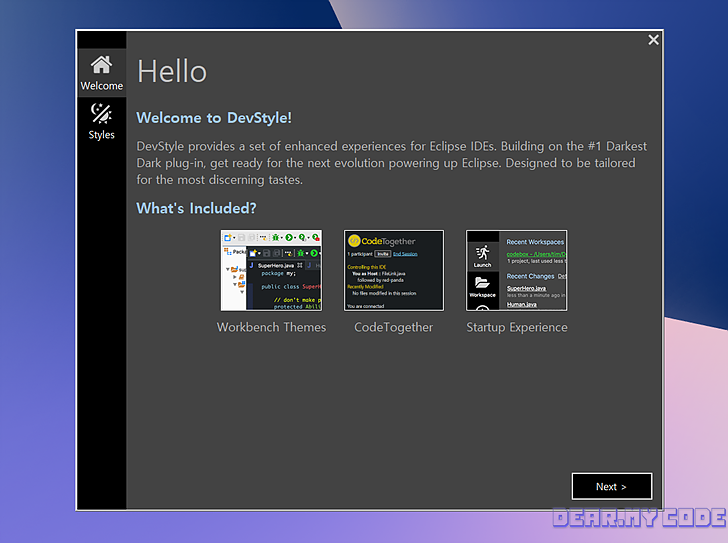The image size is (728, 543).
Task: Open the Welcome tab with house icon
Action: tap(101, 73)
